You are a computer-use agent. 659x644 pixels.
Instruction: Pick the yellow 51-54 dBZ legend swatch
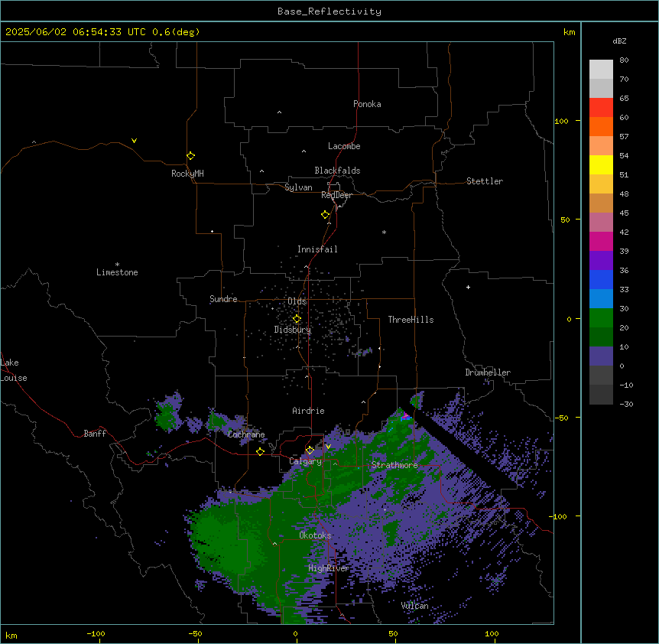coord(601,164)
